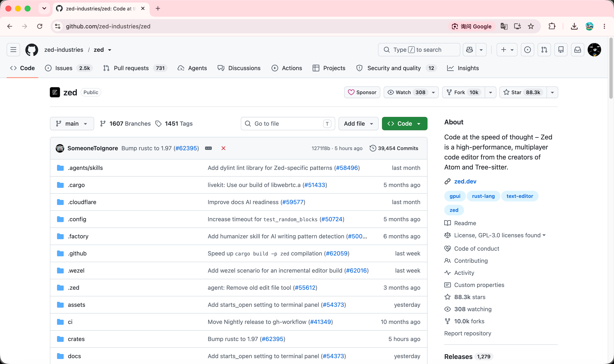This screenshot has height=364, width=614.
Task: Open the .agents/skills folder
Action: click(x=85, y=168)
